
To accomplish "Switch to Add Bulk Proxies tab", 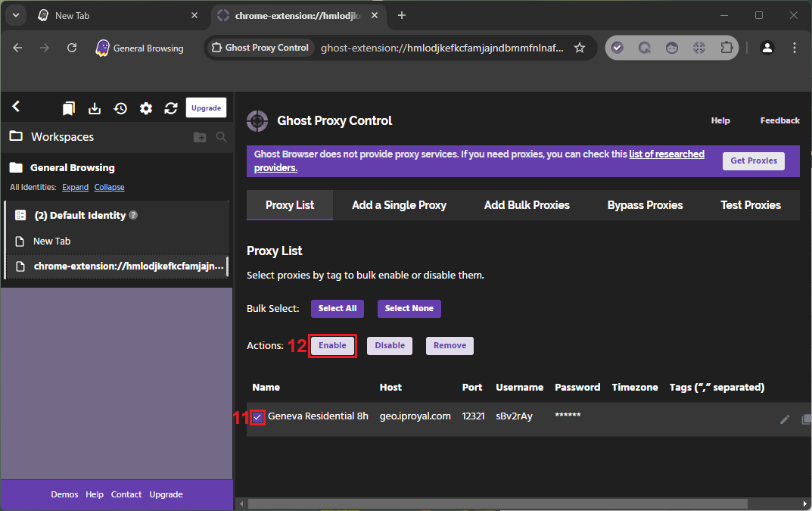I will (x=527, y=205).
